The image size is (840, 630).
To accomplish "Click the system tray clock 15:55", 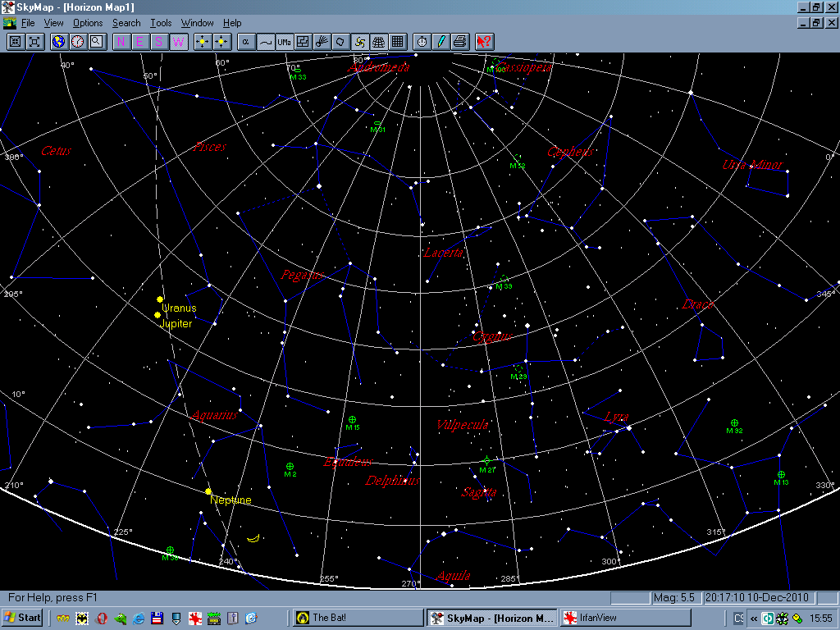I will coord(820,619).
